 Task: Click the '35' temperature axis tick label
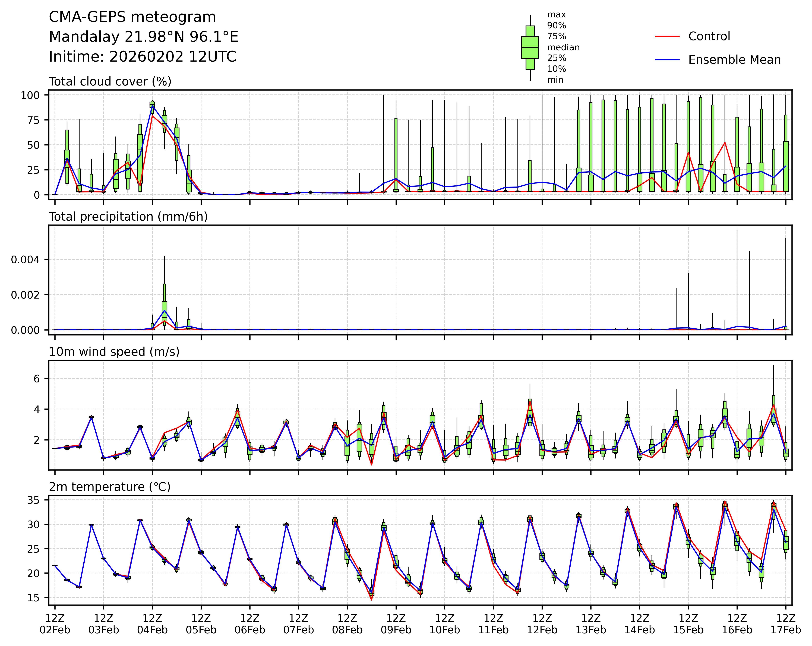click(x=34, y=500)
